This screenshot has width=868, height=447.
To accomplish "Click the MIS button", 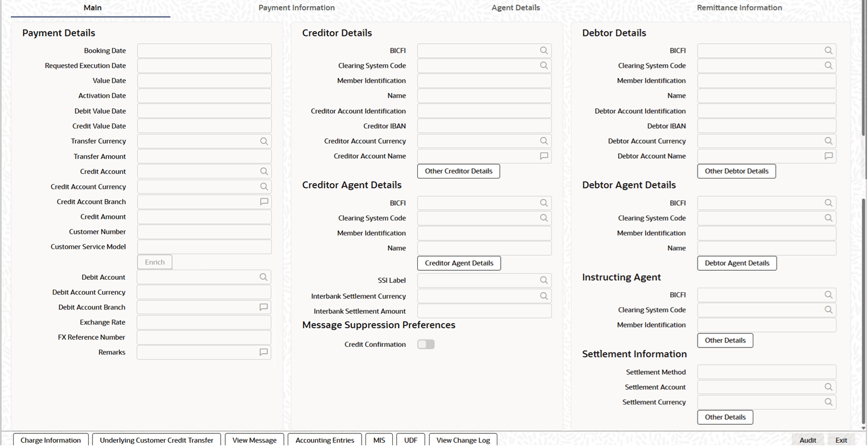I will pyautogui.click(x=379, y=440).
